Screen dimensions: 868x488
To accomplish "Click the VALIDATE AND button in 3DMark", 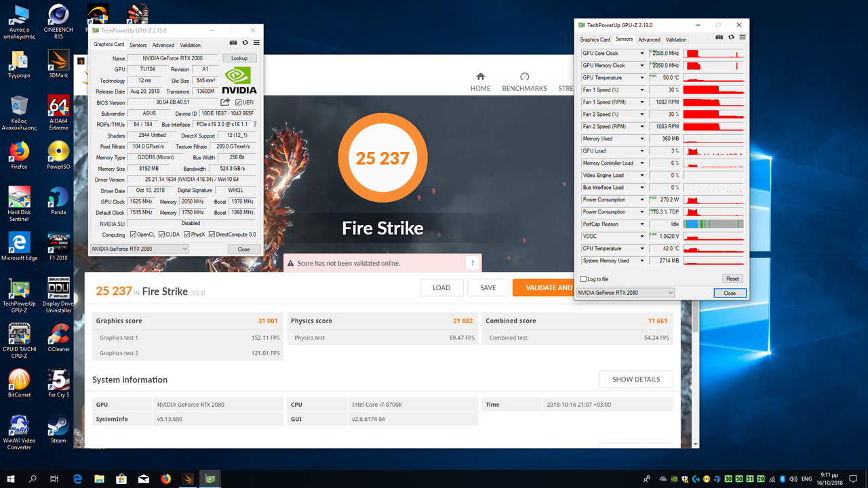I will (543, 287).
